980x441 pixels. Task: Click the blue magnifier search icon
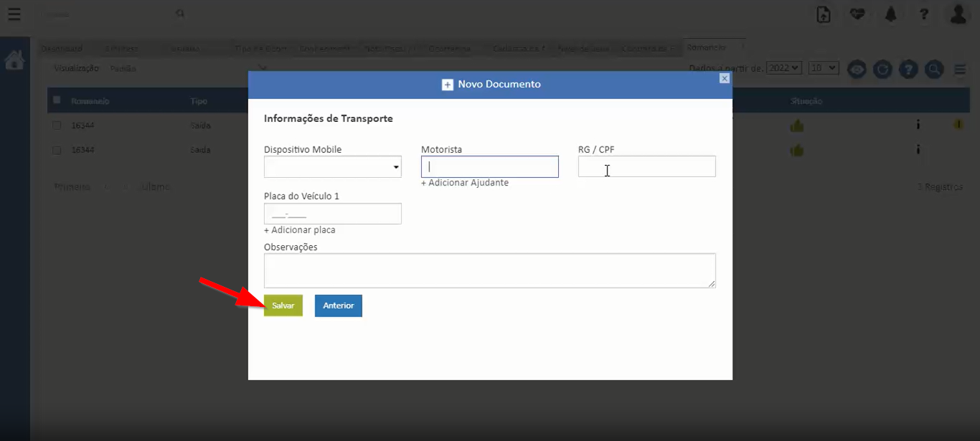coord(934,70)
